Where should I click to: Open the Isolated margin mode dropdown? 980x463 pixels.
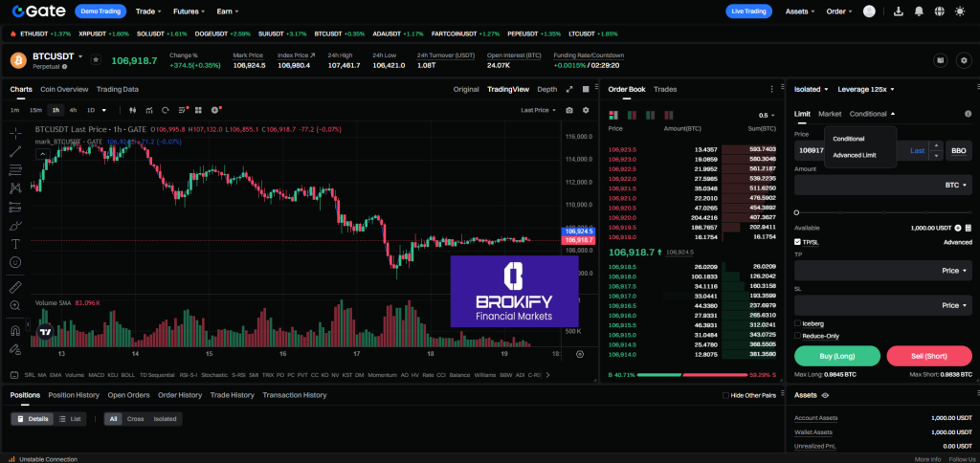(812, 89)
